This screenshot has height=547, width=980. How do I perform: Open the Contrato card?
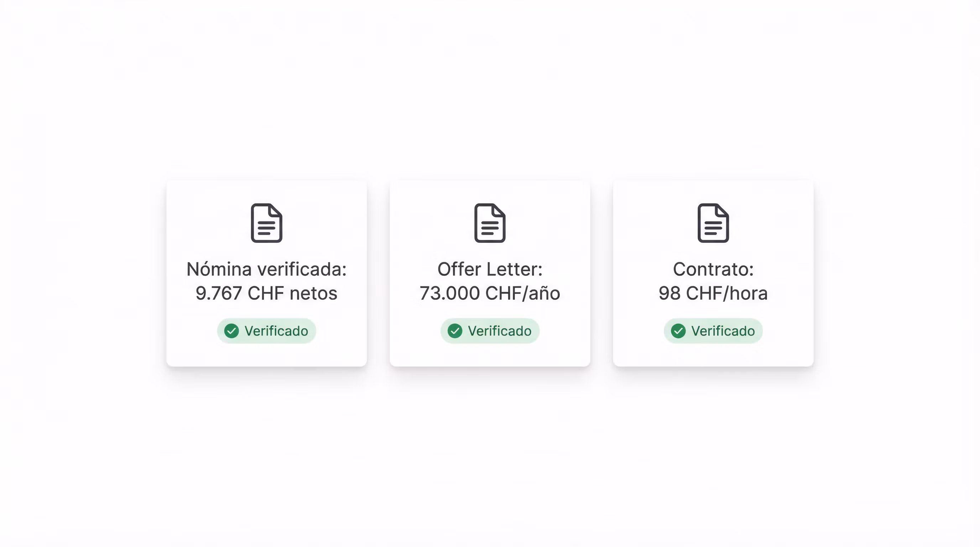pos(713,273)
